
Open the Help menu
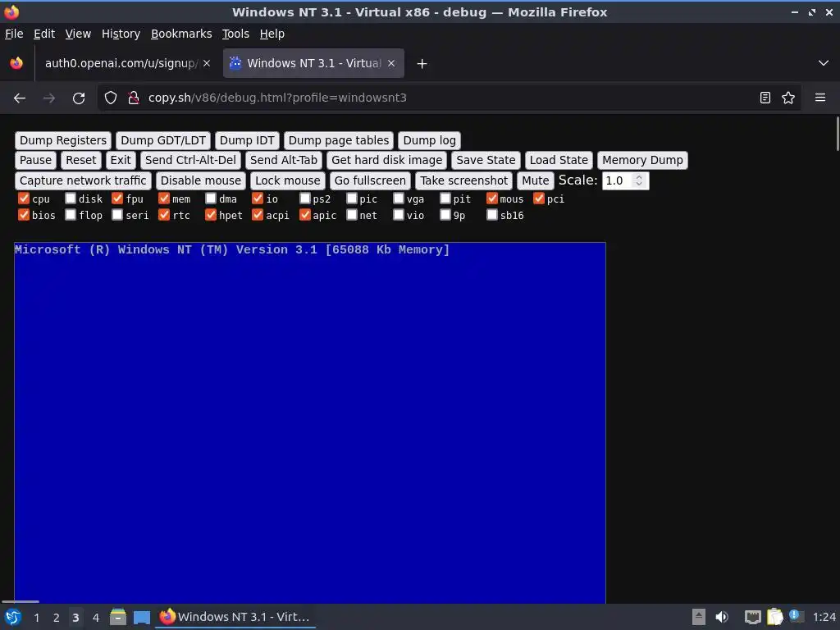[x=272, y=34]
